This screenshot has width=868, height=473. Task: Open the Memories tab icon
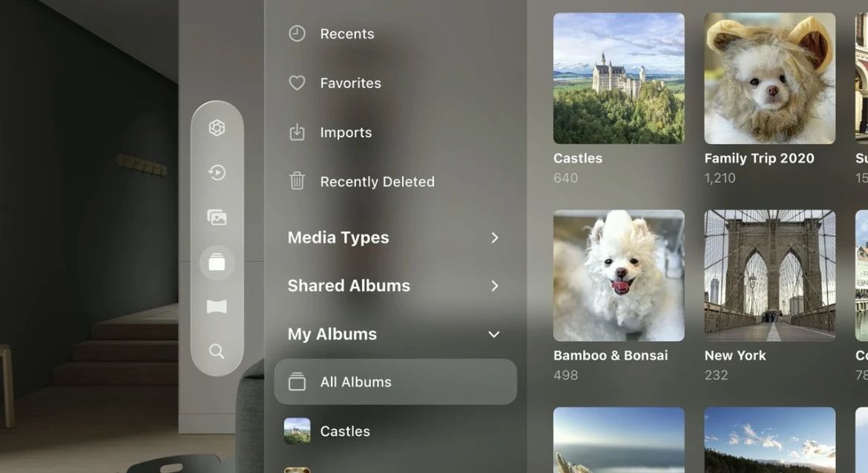pyautogui.click(x=217, y=173)
